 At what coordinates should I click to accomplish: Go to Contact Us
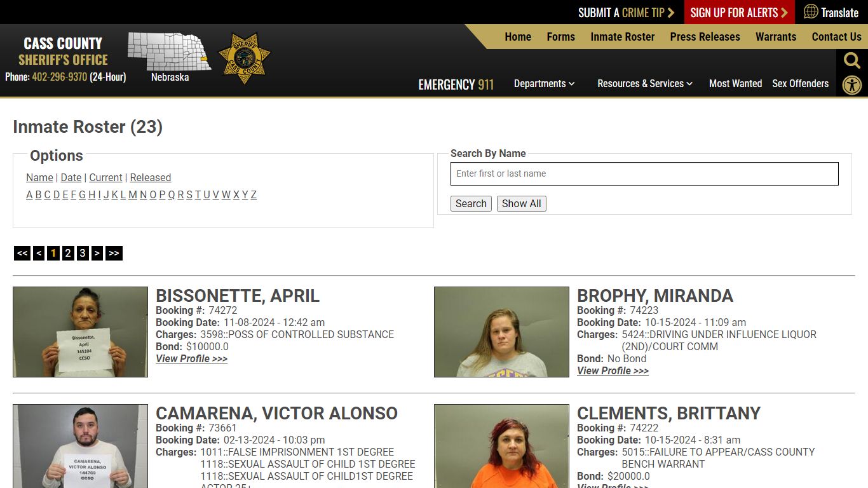click(836, 37)
